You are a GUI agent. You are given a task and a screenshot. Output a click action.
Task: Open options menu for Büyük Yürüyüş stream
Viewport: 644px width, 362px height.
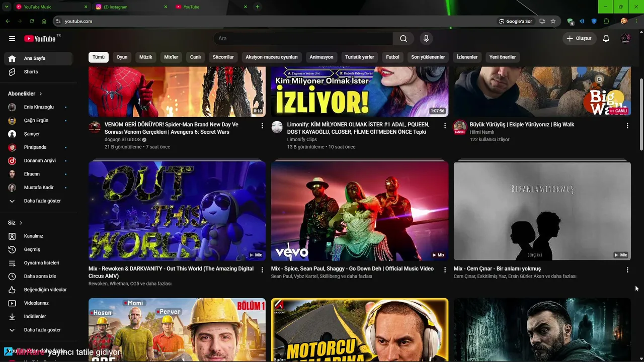point(627,126)
